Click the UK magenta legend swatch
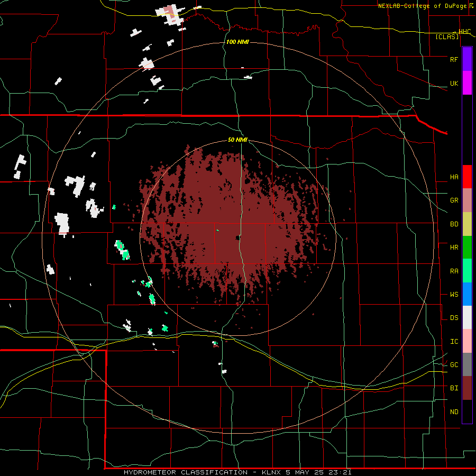Image resolution: width=476 pixels, height=476 pixels. coord(467,83)
